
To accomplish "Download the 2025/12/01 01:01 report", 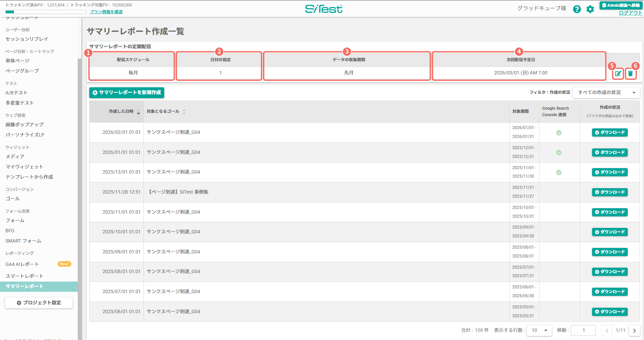I will click(610, 172).
